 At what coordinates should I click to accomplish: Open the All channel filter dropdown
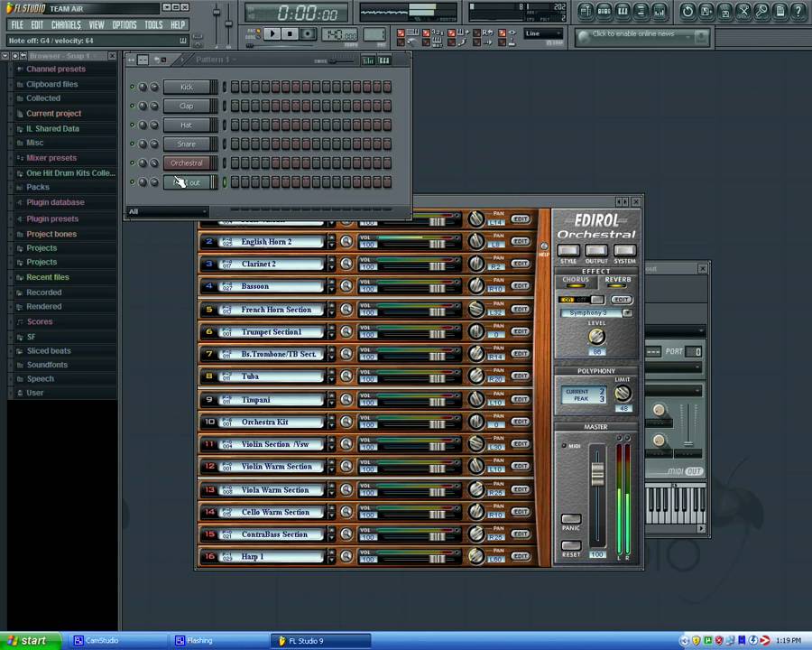[167, 211]
